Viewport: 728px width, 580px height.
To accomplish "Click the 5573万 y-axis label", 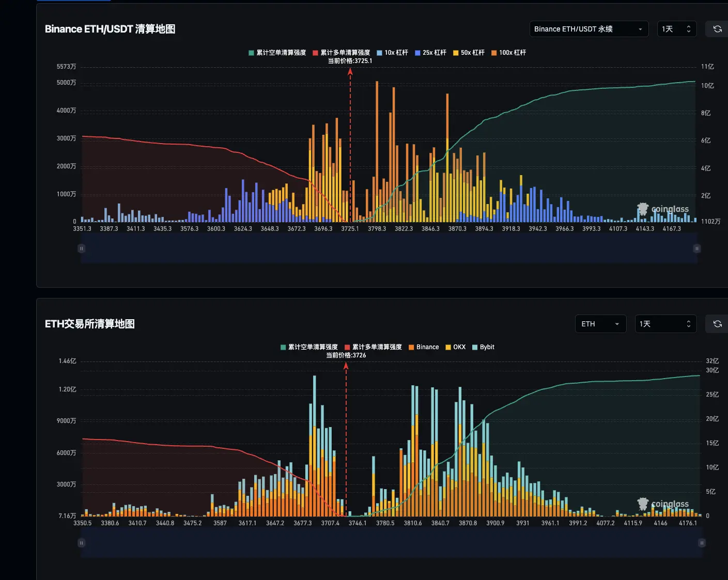I will coord(66,67).
